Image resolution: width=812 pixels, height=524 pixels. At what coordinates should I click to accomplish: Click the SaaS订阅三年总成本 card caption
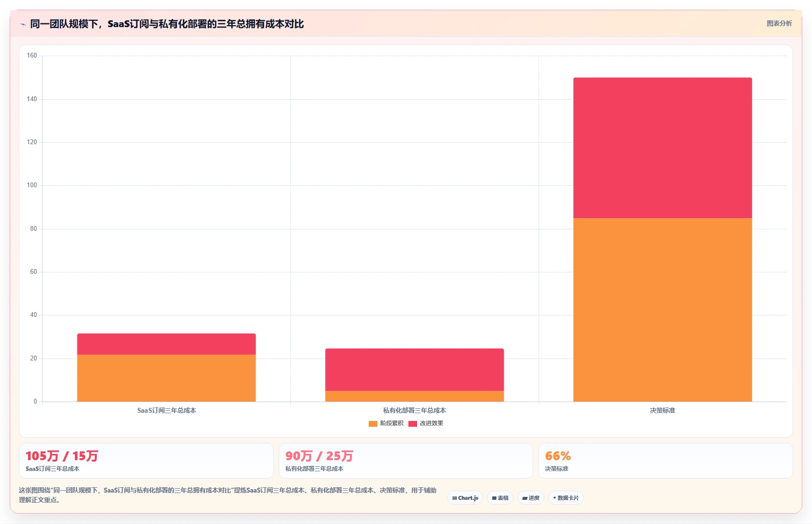[52, 469]
